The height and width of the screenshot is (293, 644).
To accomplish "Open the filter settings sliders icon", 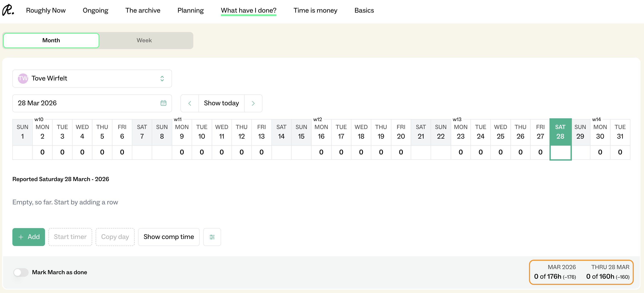I will click(212, 237).
